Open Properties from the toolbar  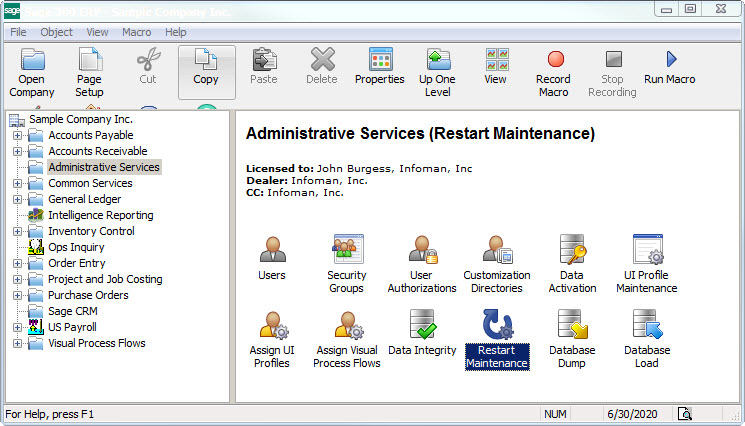pyautogui.click(x=380, y=66)
